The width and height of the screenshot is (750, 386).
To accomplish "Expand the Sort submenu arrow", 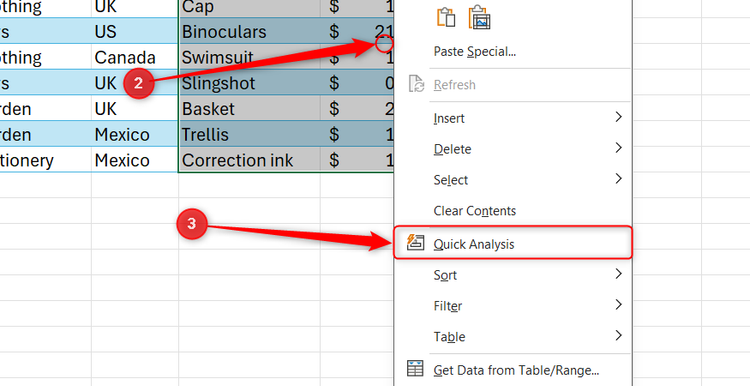I will click(x=618, y=274).
